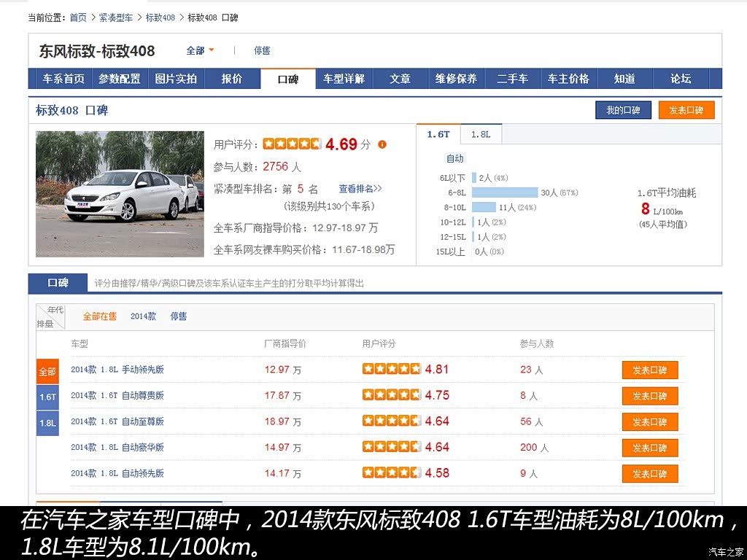Click the 2756 participant count

[276, 166]
